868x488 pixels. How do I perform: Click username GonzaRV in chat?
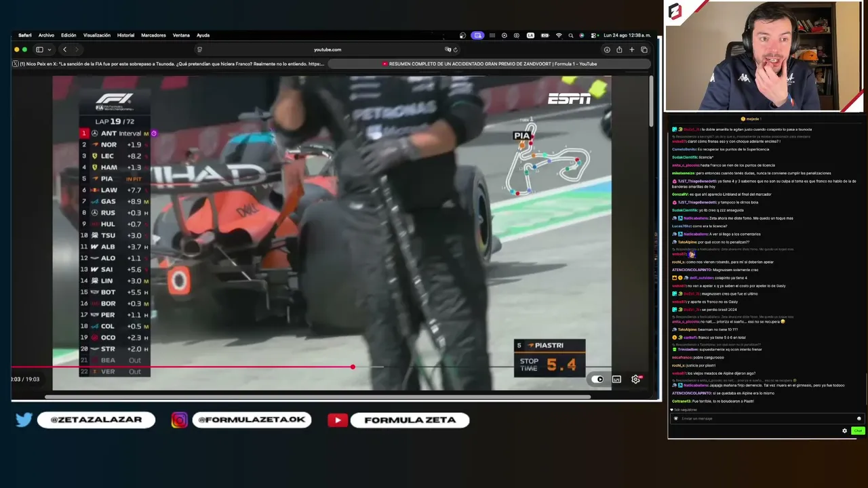click(679, 194)
